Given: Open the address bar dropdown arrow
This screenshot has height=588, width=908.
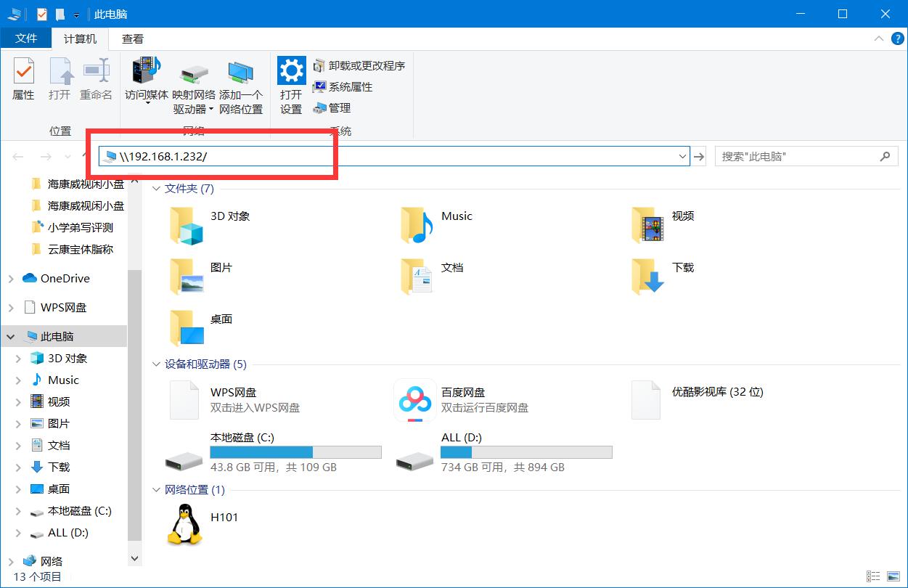Looking at the screenshot, I should pos(681,156).
